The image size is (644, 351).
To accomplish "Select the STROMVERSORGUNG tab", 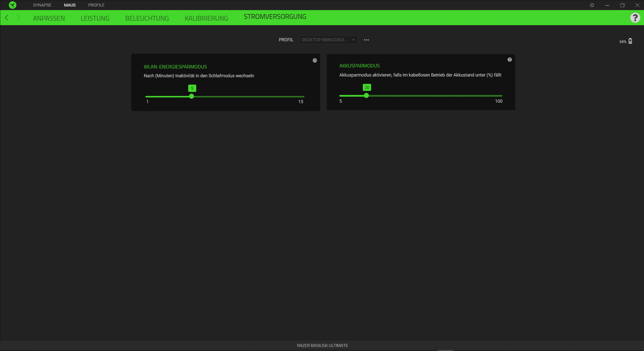I will (275, 17).
